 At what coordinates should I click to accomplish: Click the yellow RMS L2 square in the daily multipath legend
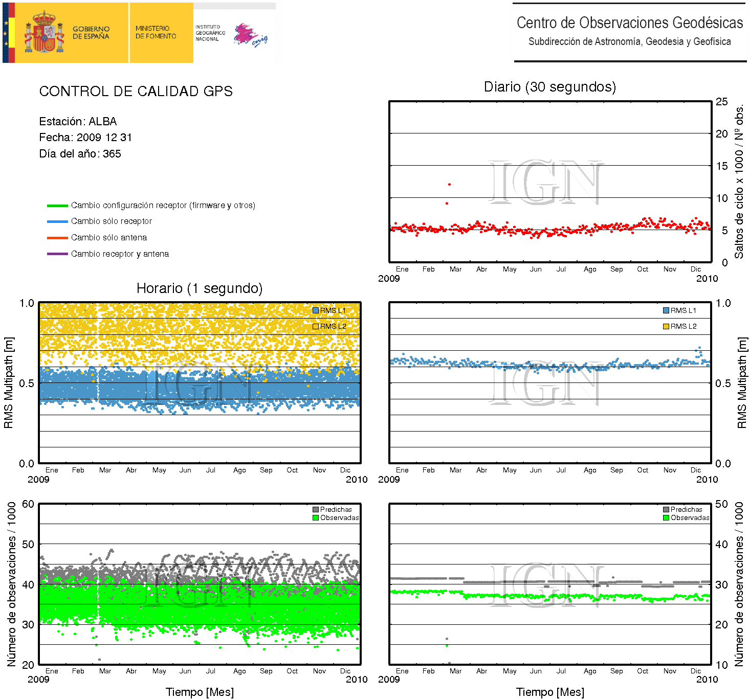point(666,326)
